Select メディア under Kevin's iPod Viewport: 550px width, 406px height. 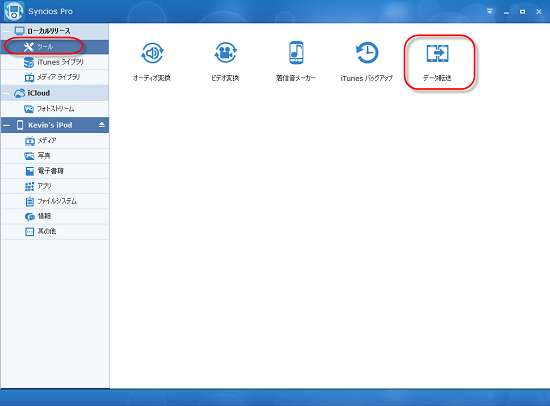pos(55,141)
